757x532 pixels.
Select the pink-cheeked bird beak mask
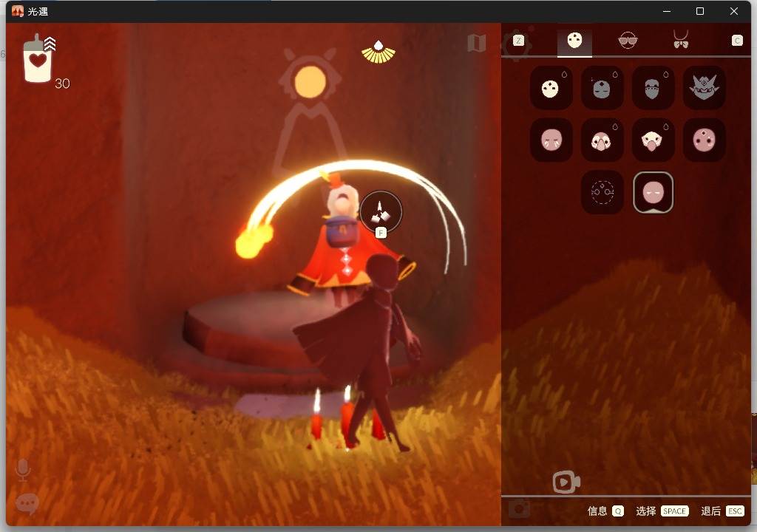[x=602, y=140]
